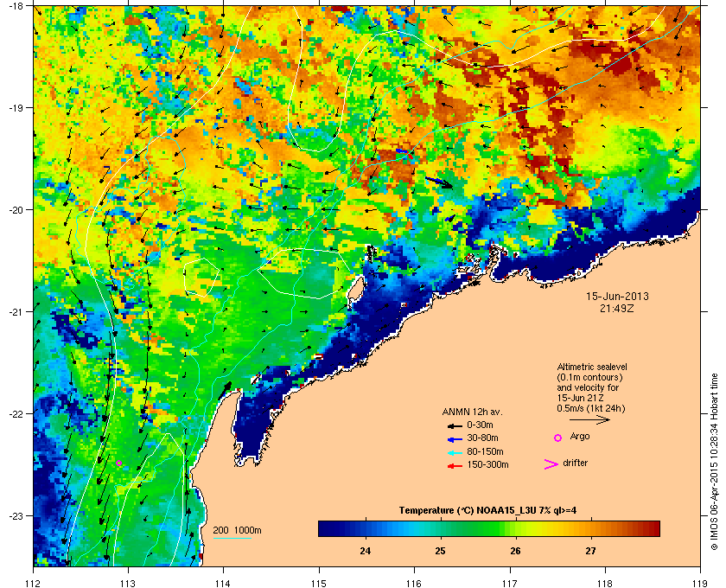Click longitude axis label 118
This screenshot has height=588, width=726.
[605, 584]
